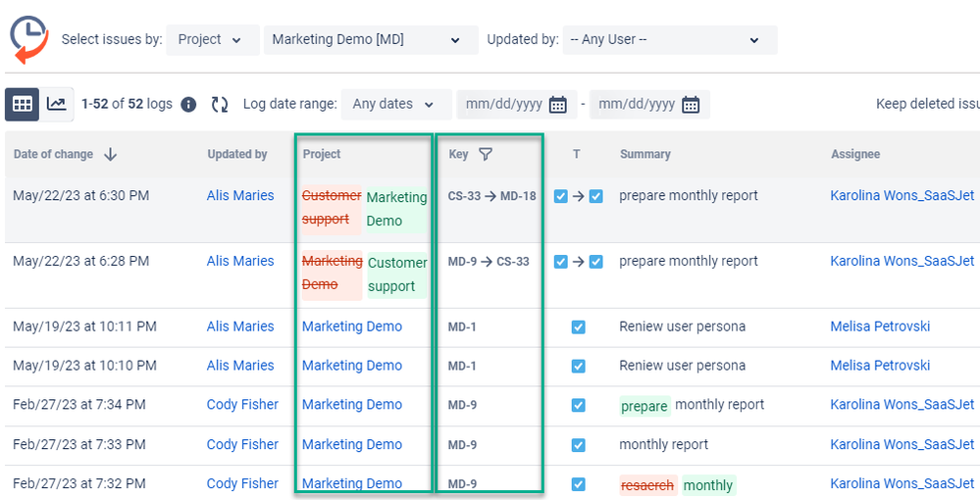Click the Issue History clock logo
This screenshot has height=500, width=980.
(x=28, y=40)
